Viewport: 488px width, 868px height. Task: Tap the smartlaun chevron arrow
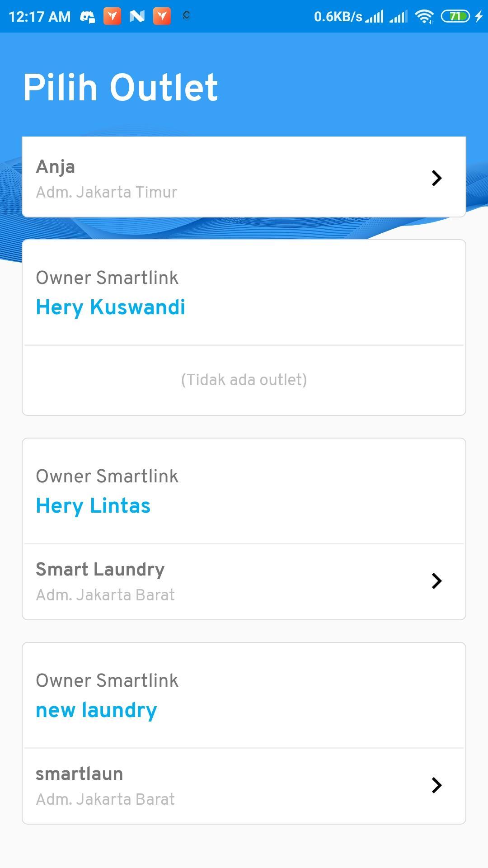[x=436, y=785]
